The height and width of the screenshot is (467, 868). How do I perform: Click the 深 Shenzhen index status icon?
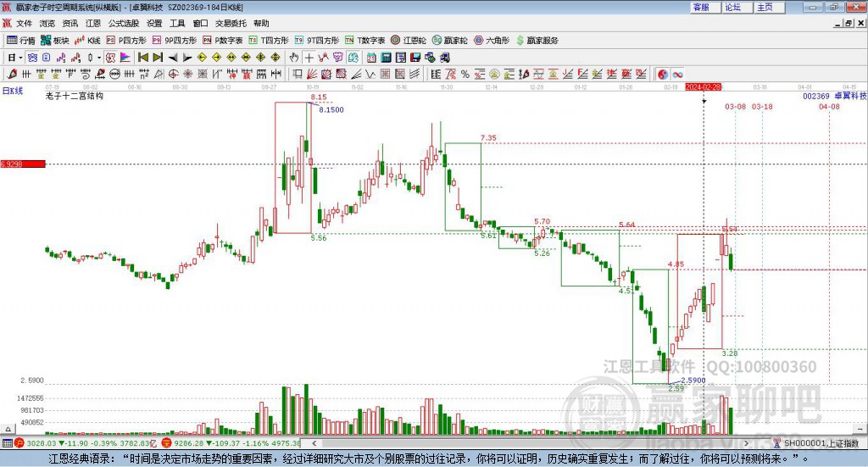[x=167, y=443]
